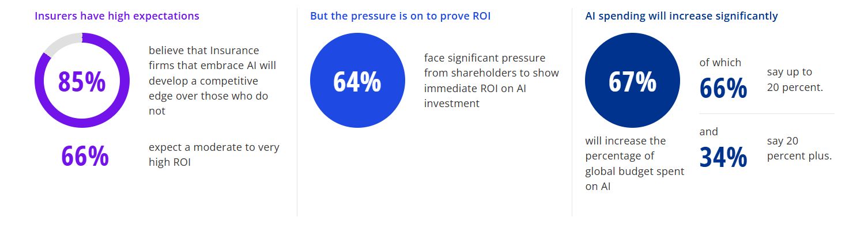Viewport: 868px width, 232px height.
Task: Click the 85% purple donut chart
Action: [82, 81]
